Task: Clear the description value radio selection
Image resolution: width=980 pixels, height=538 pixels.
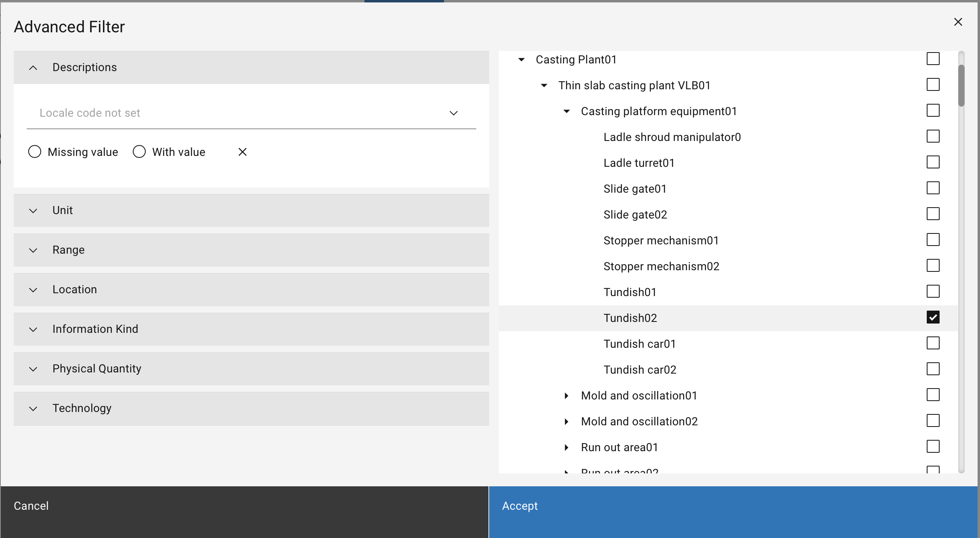Action: [242, 152]
